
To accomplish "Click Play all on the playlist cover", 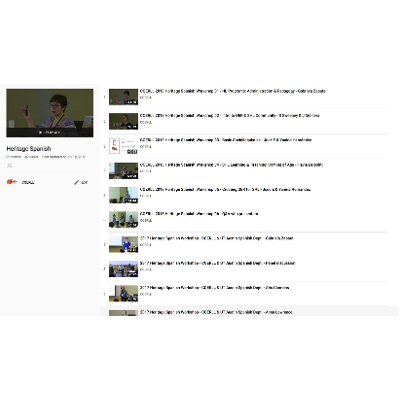I will point(49,132).
